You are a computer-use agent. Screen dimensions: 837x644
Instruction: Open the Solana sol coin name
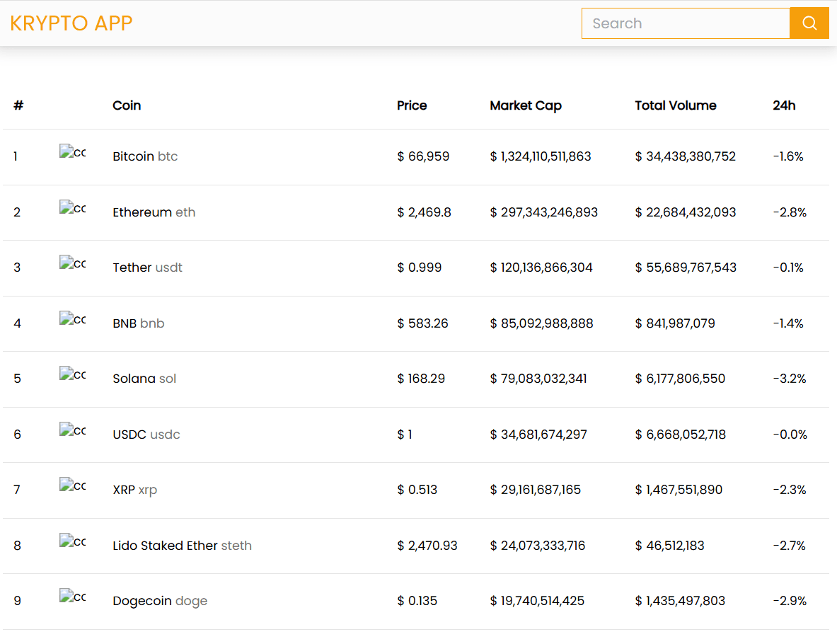tap(144, 379)
